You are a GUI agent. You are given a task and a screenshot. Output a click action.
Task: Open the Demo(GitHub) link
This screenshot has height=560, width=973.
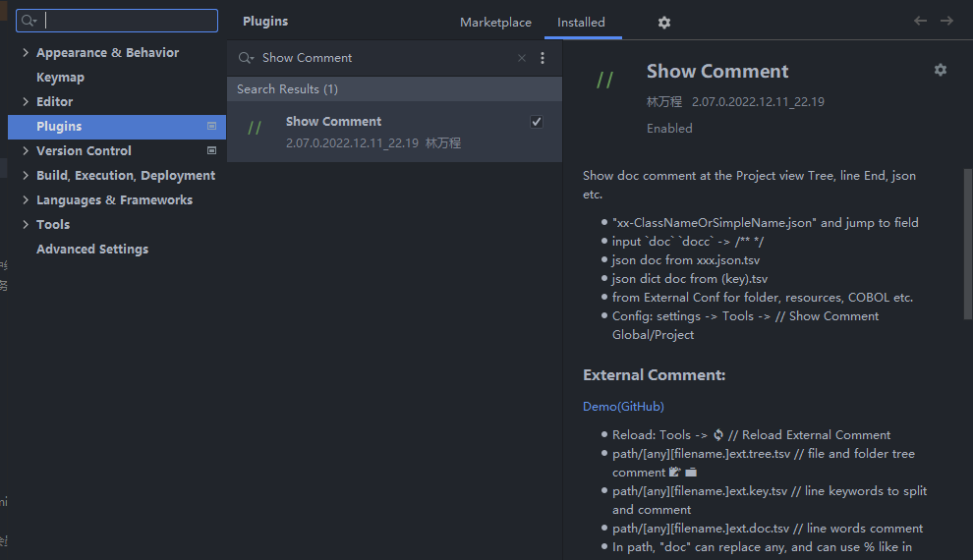tap(623, 406)
